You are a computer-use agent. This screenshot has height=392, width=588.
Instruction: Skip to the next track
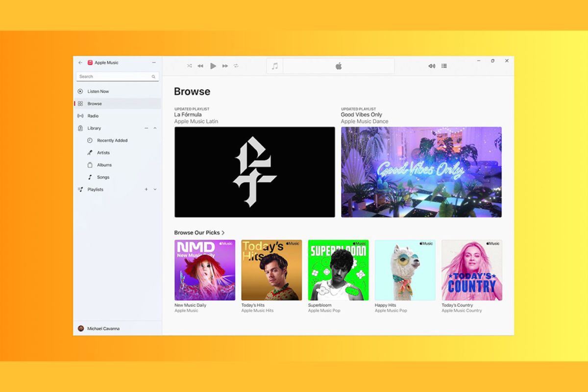coord(225,66)
